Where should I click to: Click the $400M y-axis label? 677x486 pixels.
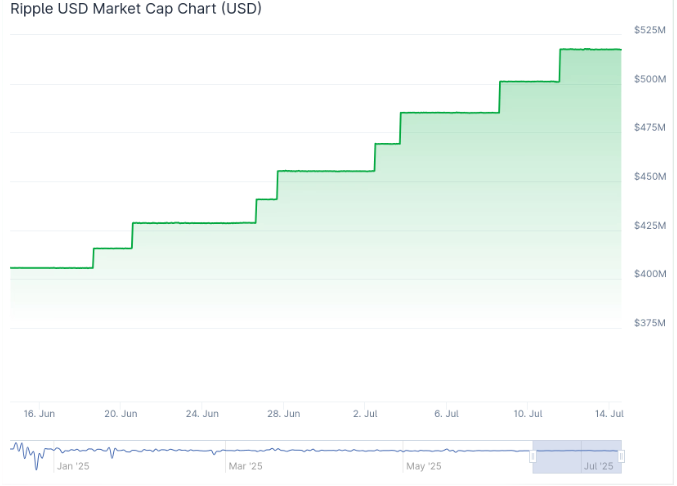(x=650, y=274)
